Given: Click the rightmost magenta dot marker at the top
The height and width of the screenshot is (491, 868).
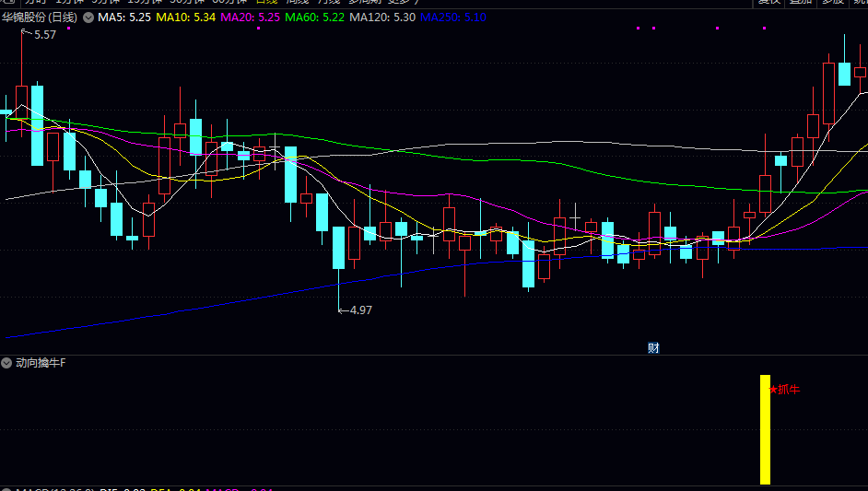Looking at the screenshot, I should point(765,28).
